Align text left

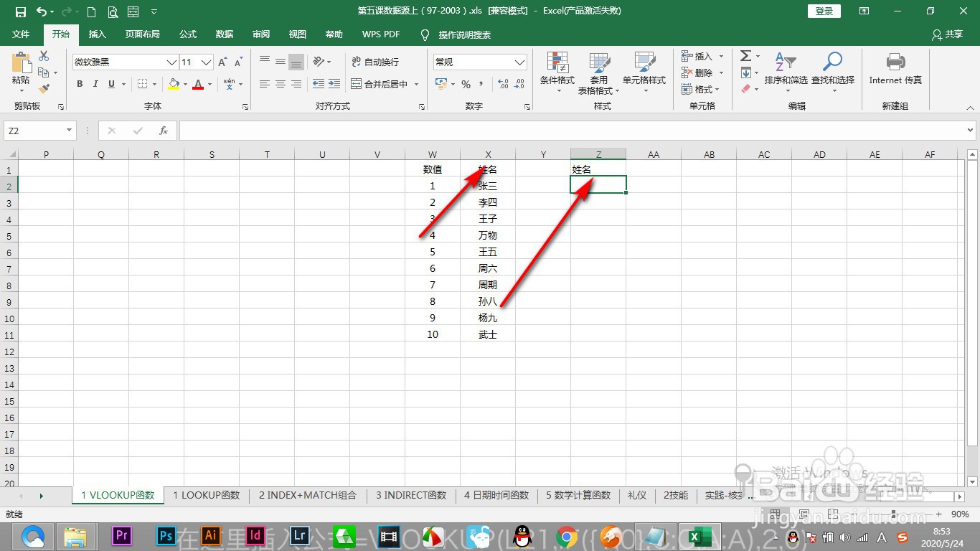(x=265, y=84)
